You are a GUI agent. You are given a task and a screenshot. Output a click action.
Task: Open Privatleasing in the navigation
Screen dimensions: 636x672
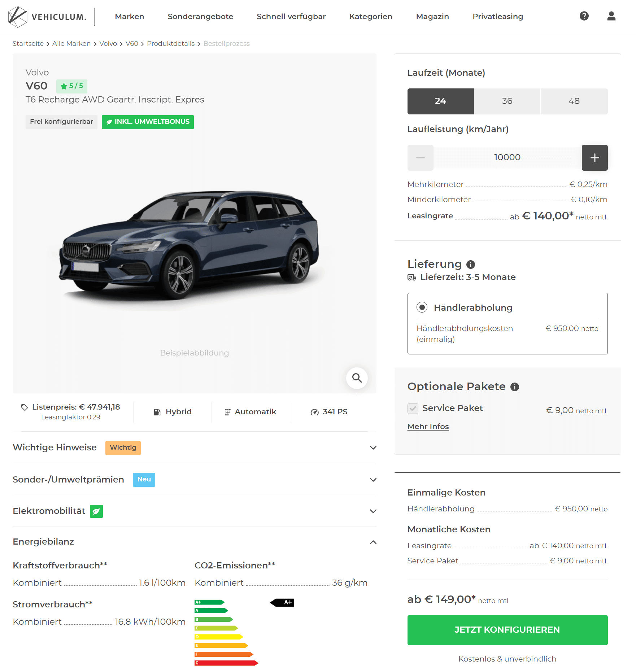[497, 17]
